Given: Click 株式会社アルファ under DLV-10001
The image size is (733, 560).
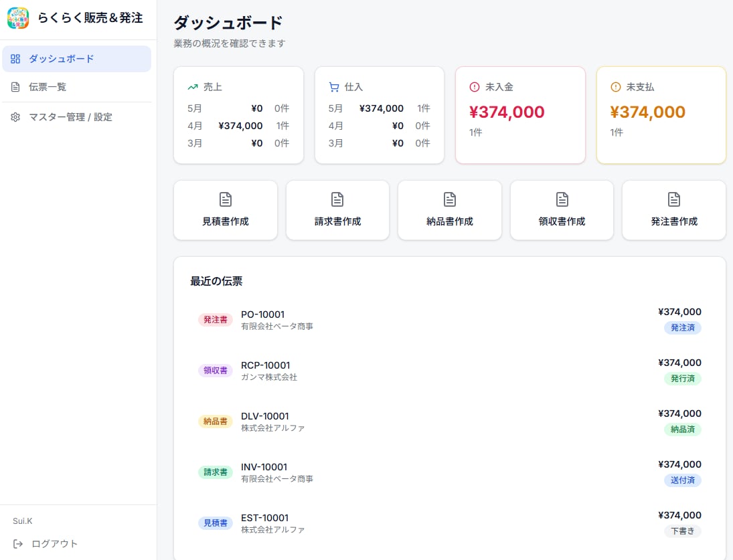Looking at the screenshot, I should coord(273,428).
